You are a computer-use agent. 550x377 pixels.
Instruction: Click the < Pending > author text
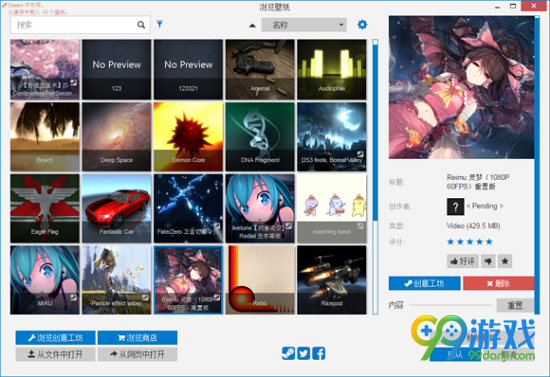(485, 206)
